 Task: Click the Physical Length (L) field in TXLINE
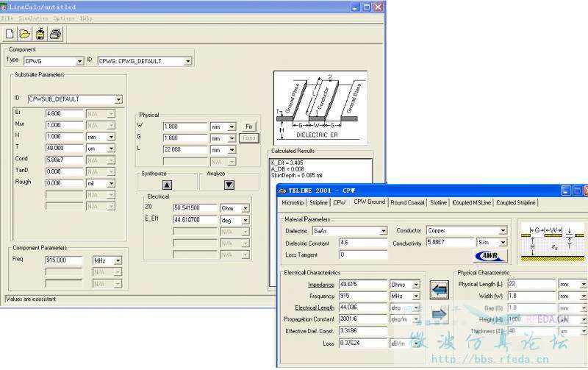pos(531,284)
